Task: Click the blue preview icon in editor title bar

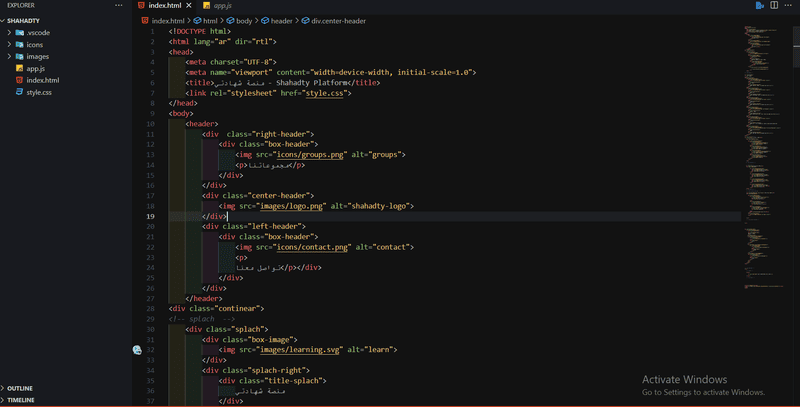Action: coord(760,5)
